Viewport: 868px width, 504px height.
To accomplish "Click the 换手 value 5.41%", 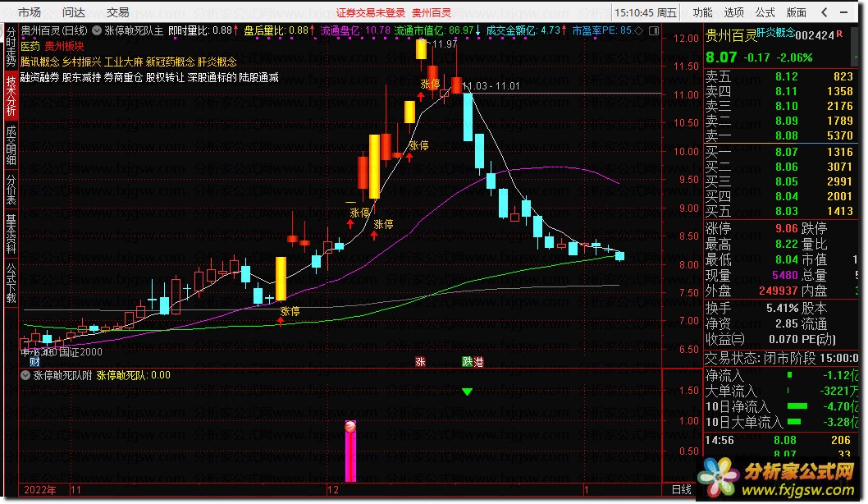I will click(x=782, y=308).
